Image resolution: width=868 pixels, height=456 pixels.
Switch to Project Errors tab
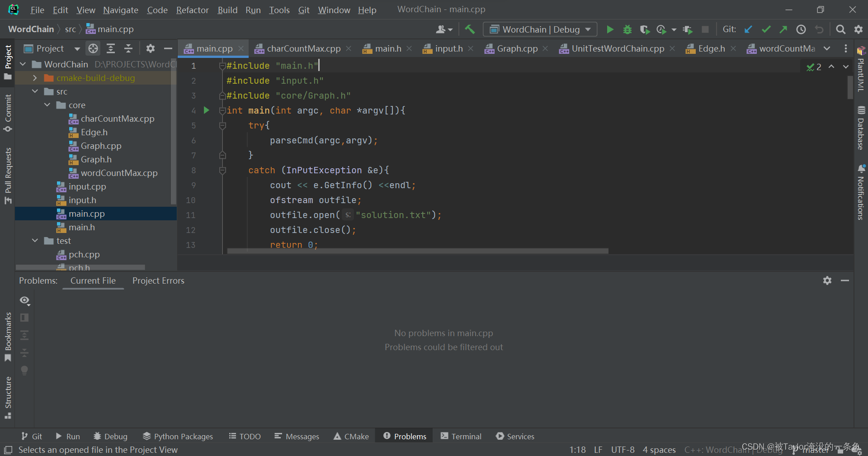click(158, 280)
